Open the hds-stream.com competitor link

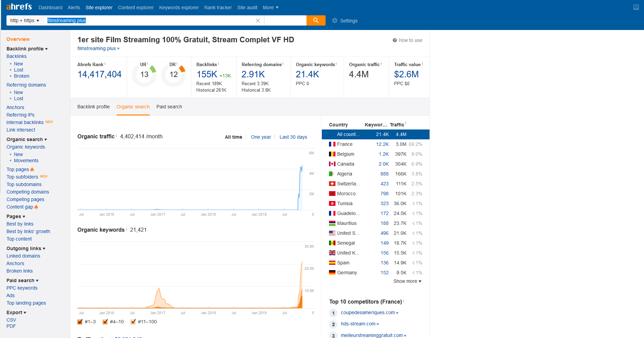pyautogui.click(x=358, y=324)
